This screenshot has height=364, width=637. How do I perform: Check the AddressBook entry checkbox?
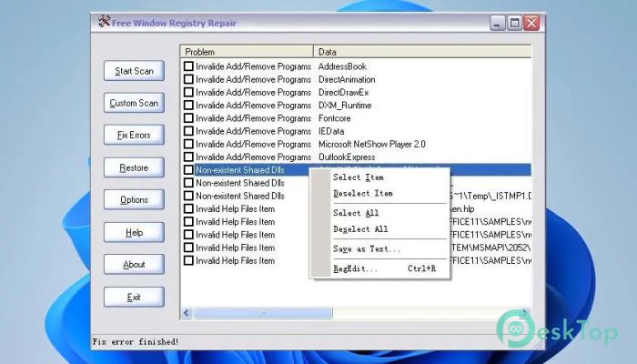click(x=188, y=66)
